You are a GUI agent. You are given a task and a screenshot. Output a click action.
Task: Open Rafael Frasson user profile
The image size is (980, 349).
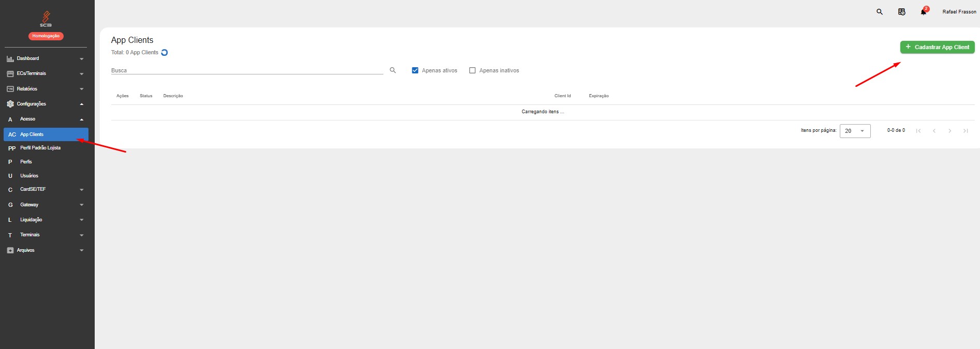(959, 12)
